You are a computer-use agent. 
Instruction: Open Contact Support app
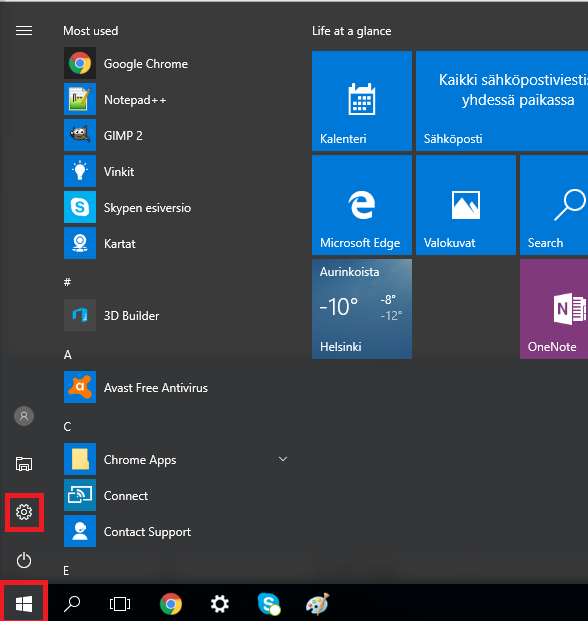[x=177, y=531]
